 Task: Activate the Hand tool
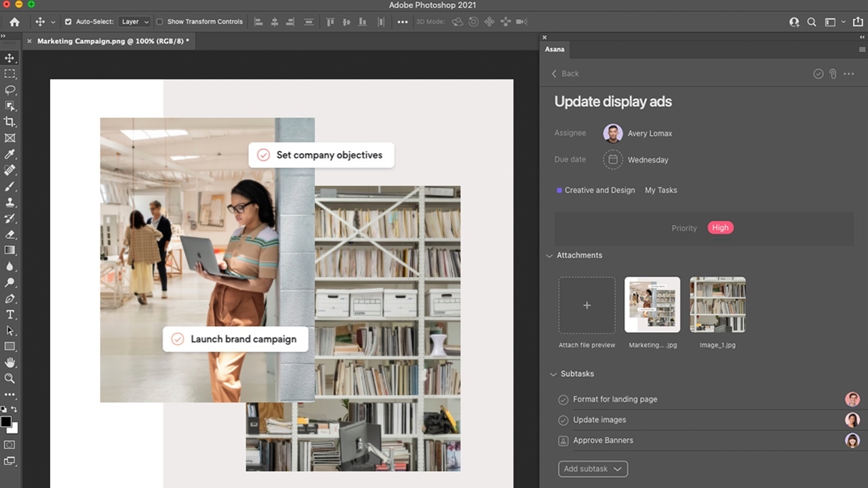tap(10, 363)
